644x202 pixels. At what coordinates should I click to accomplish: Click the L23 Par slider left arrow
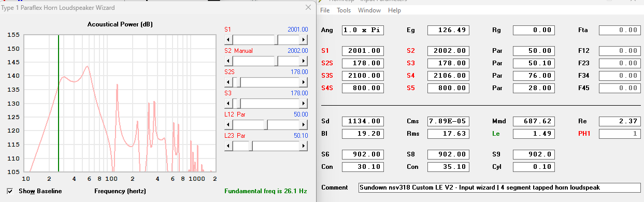[x=228, y=146]
